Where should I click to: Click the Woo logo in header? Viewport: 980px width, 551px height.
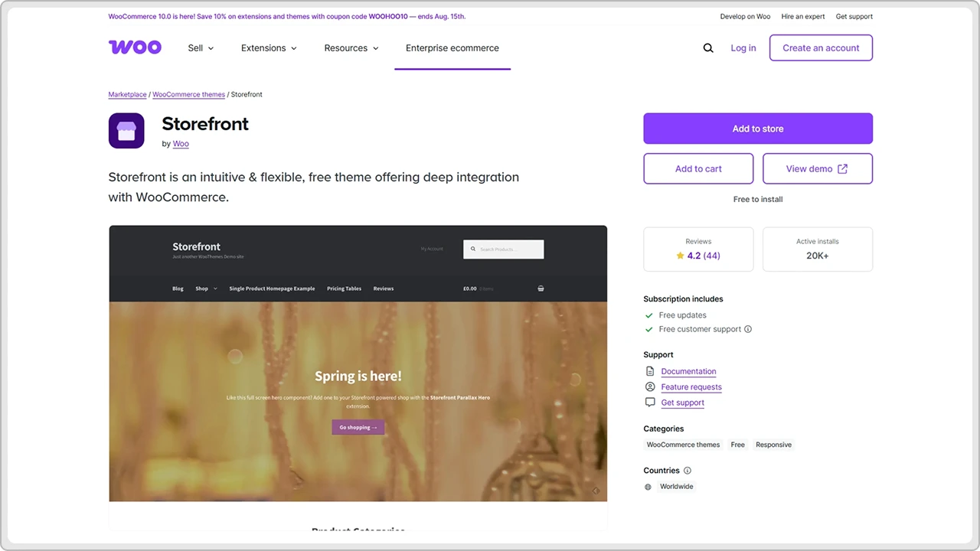(x=135, y=47)
